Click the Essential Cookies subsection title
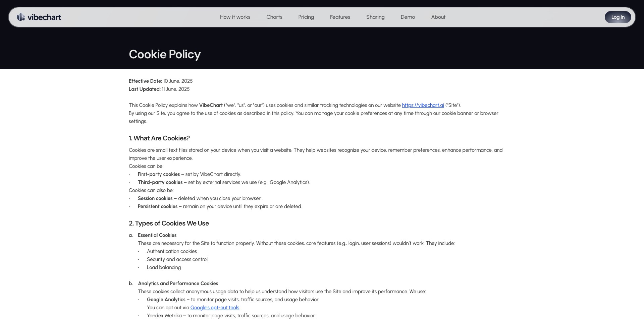The width and height of the screenshot is (644, 321). [157, 235]
